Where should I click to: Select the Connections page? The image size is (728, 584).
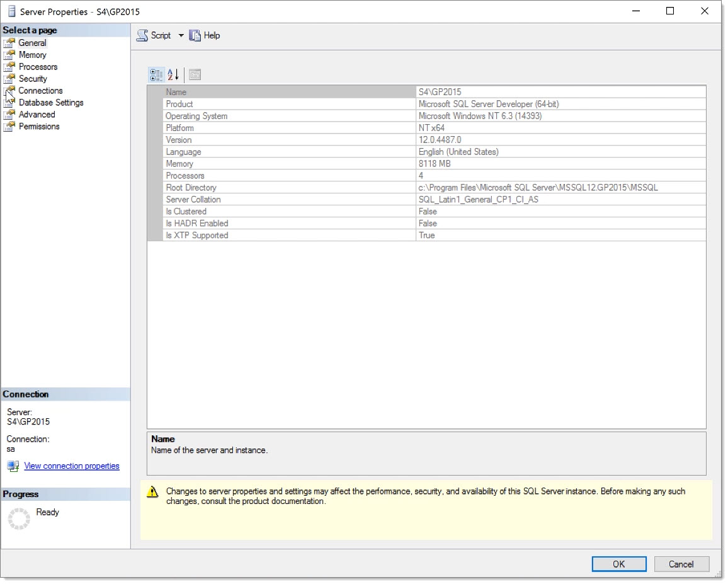coord(40,91)
